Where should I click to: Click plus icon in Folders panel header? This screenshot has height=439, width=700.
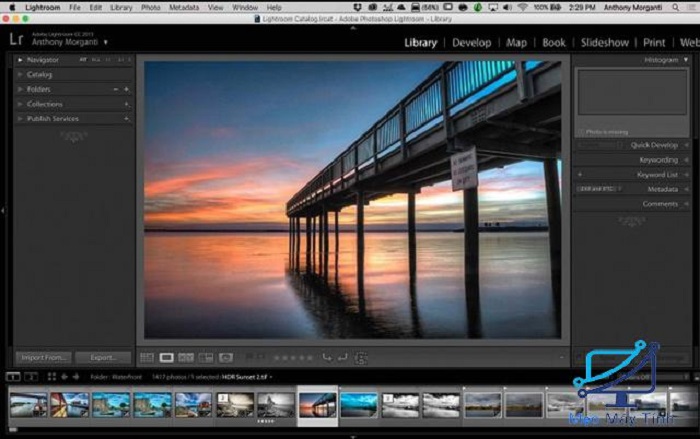(126, 89)
